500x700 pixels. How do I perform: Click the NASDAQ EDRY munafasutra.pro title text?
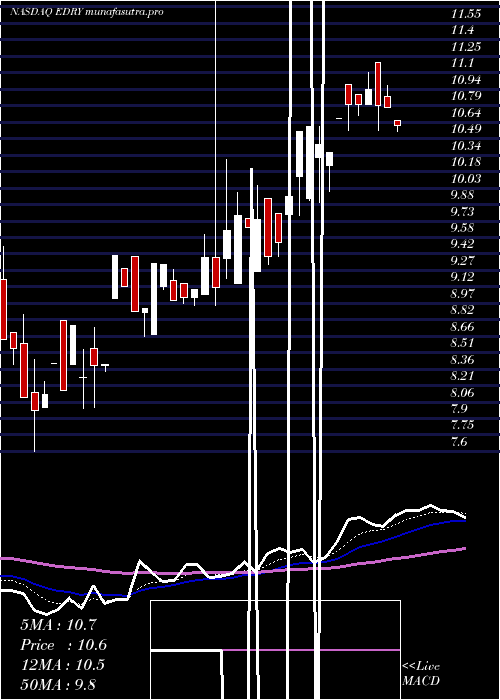86,12
